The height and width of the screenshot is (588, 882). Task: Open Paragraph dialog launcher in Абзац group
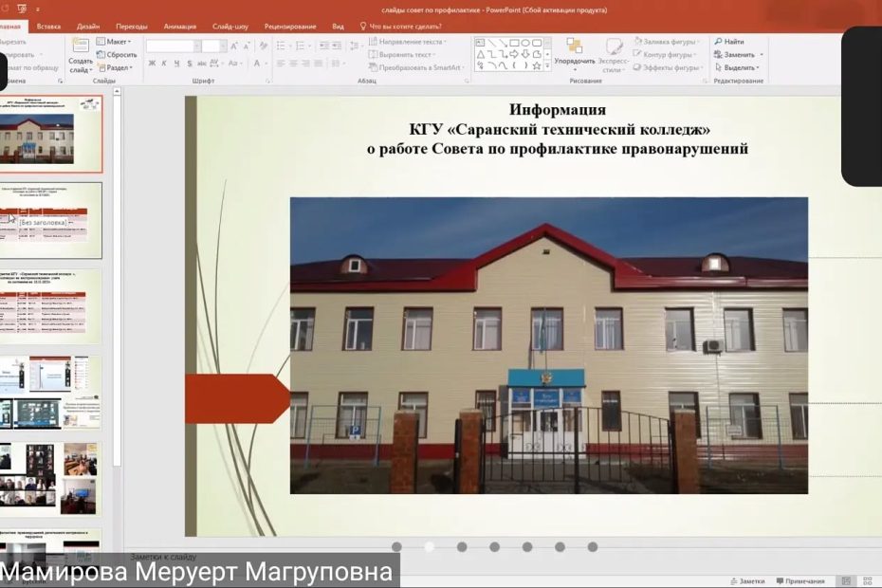tap(467, 82)
